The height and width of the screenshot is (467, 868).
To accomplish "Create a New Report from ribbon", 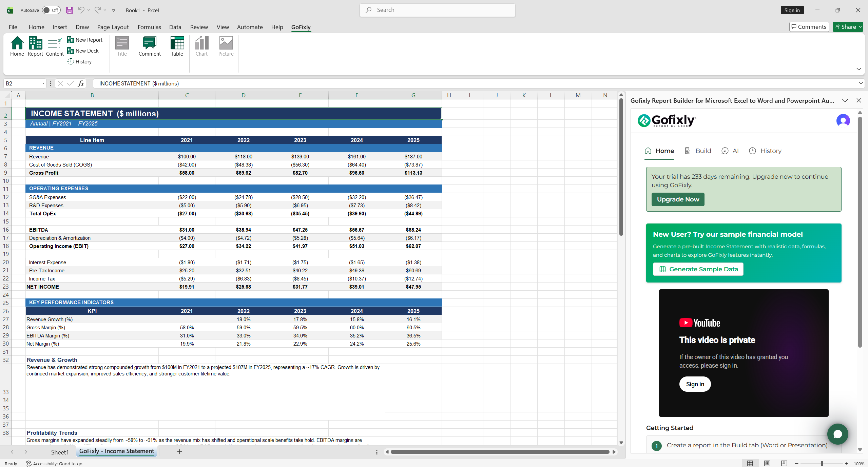I will click(x=85, y=40).
